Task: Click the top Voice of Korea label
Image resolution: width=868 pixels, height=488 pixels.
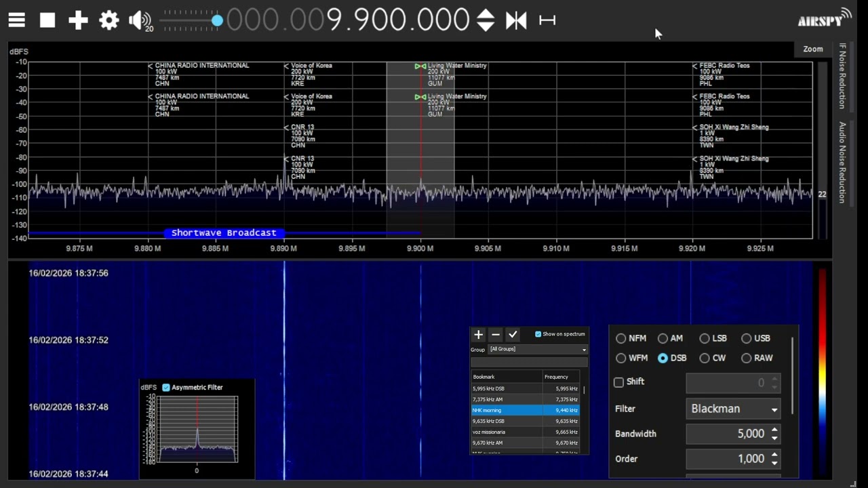Action: coord(311,66)
